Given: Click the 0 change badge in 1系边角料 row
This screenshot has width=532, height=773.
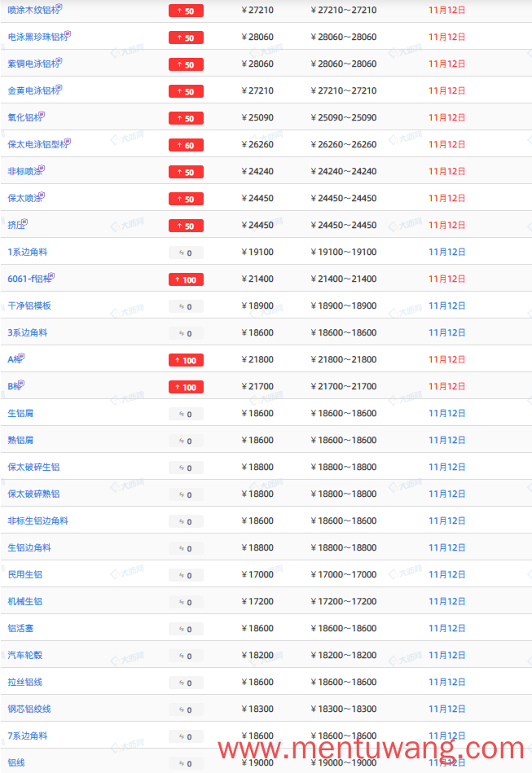Looking at the screenshot, I should point(186,253).
